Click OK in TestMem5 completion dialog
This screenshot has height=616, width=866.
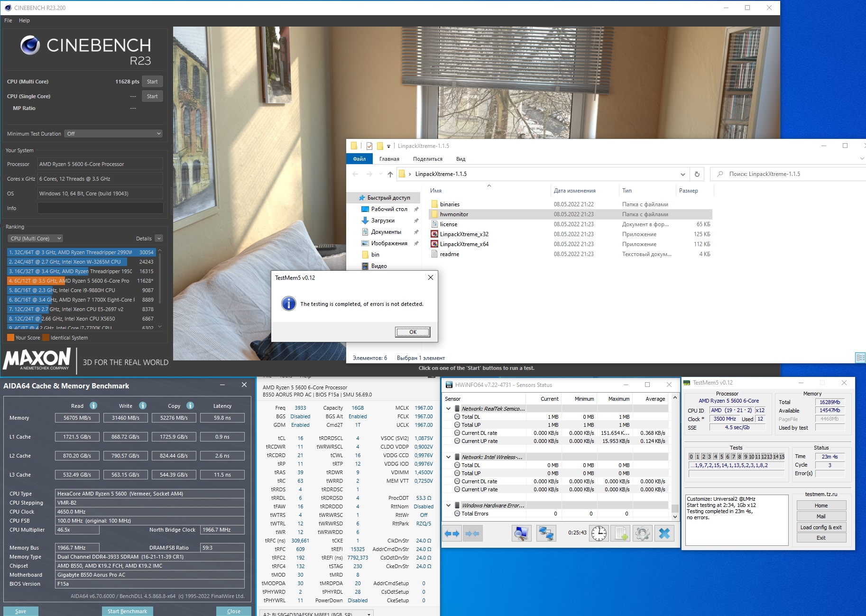tap(413, 332)
